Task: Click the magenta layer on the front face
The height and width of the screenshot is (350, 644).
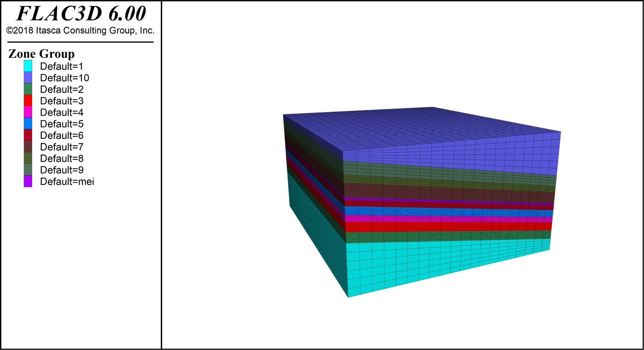Action: click(443, 219)
